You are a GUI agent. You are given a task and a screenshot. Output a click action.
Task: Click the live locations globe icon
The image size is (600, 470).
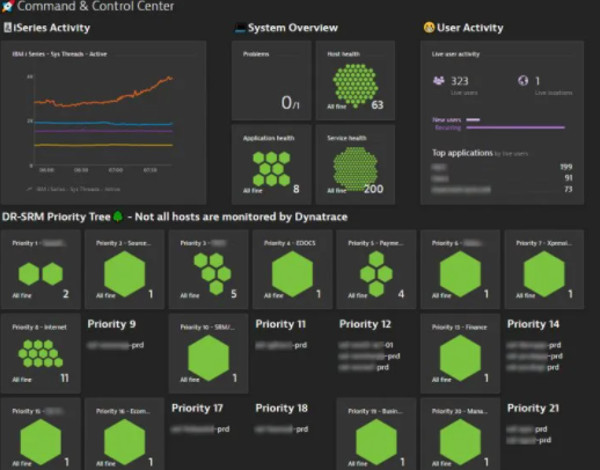coord(523,81)
